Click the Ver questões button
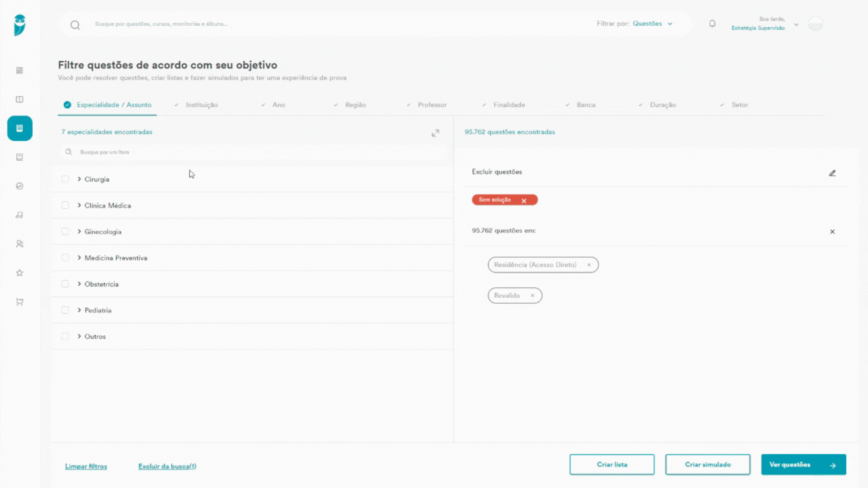868x488 pixels. [803, 465]
